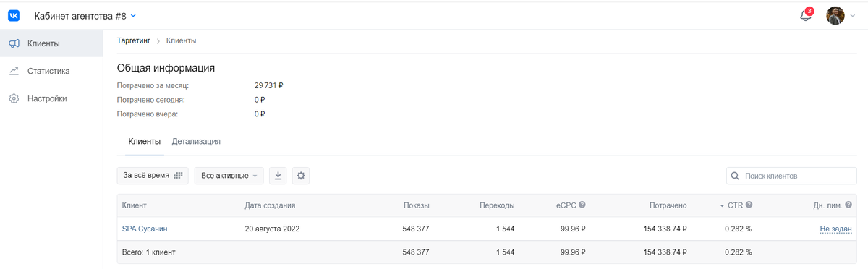868x269 pixels.
Task: Click the VK logo icon
Action: click(x=14, y=15)
